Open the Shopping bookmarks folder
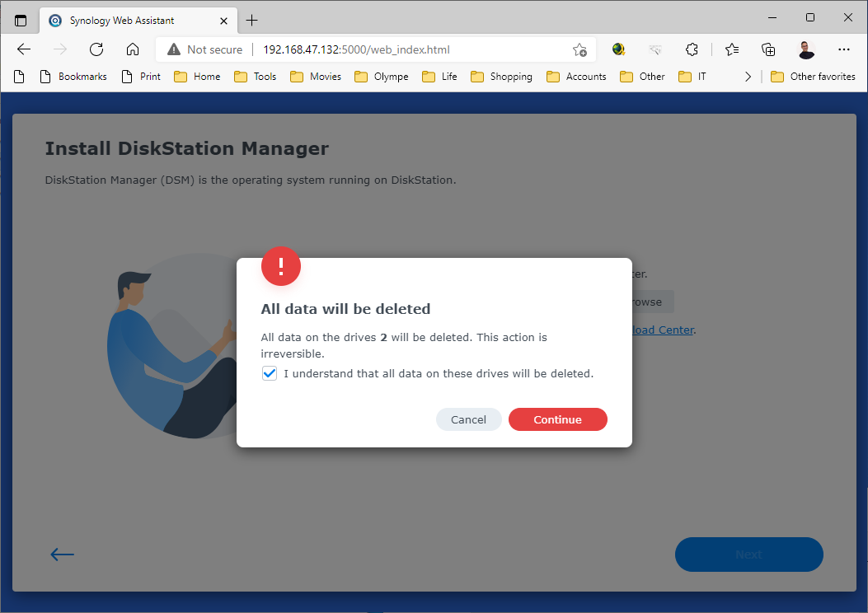 click(x=501, y=77)
